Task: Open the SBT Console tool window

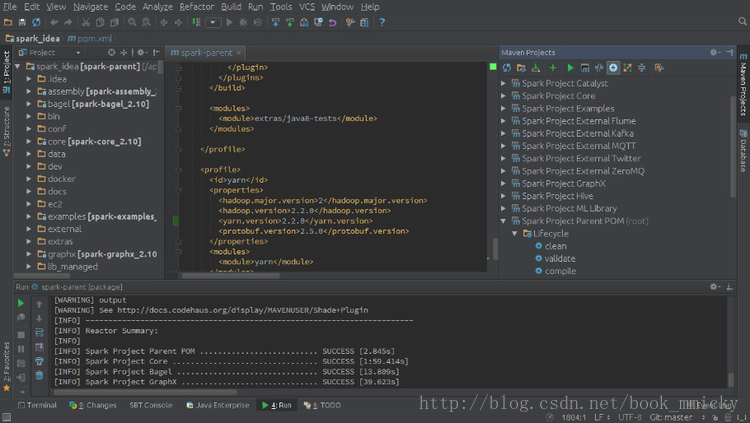Action: click(151, 405)
